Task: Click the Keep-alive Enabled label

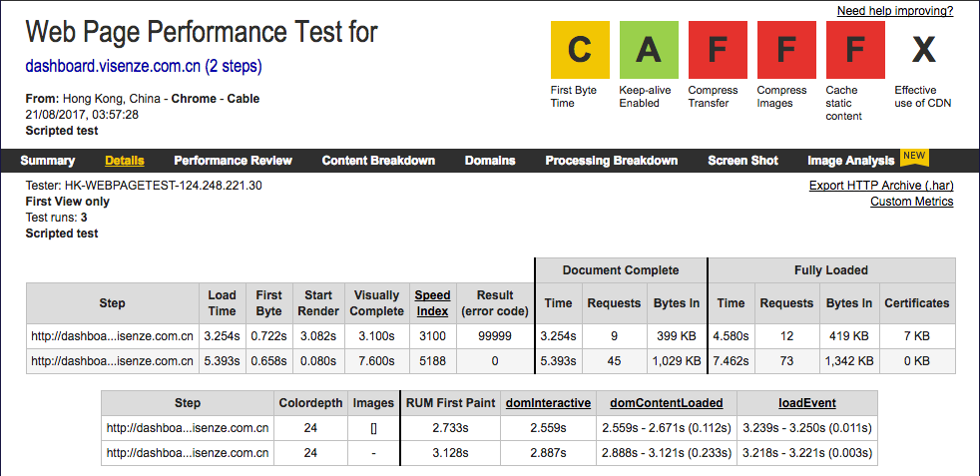Action: 646,97
